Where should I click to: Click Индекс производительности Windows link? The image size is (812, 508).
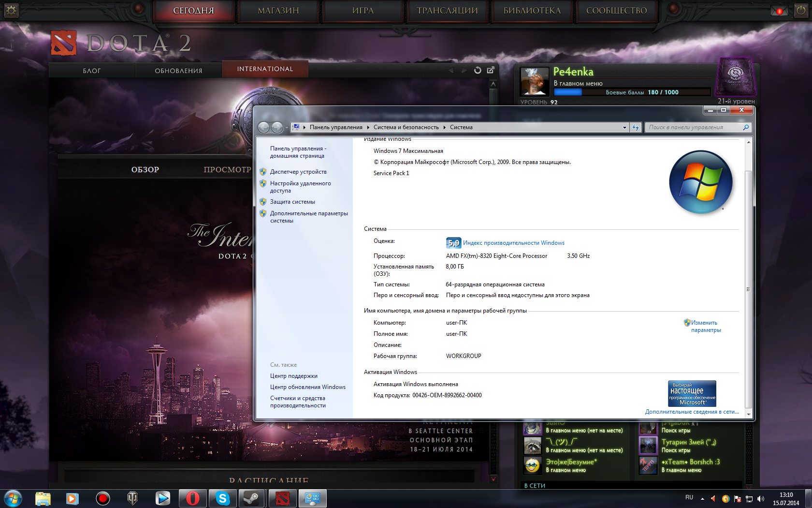click(x=513, y=243)
